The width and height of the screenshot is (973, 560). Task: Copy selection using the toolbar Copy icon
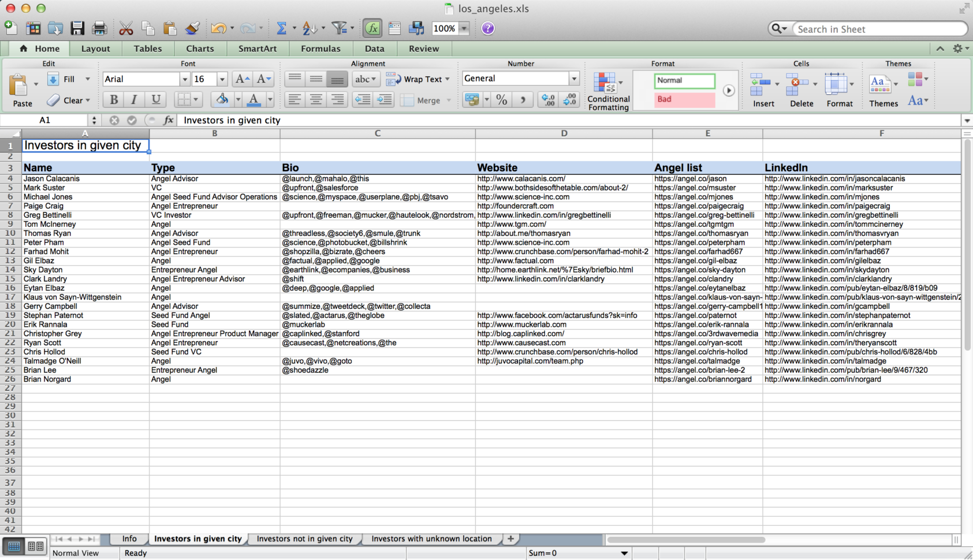click(x=148, y=28)
